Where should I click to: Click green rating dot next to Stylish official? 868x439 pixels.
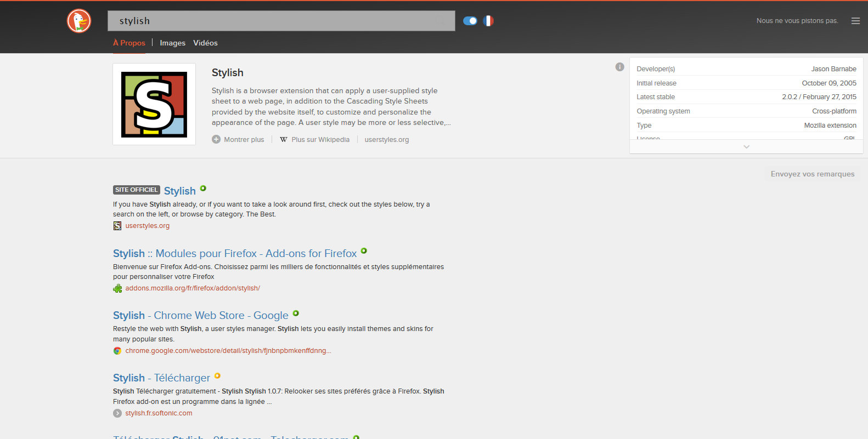[x=203, y=188]
